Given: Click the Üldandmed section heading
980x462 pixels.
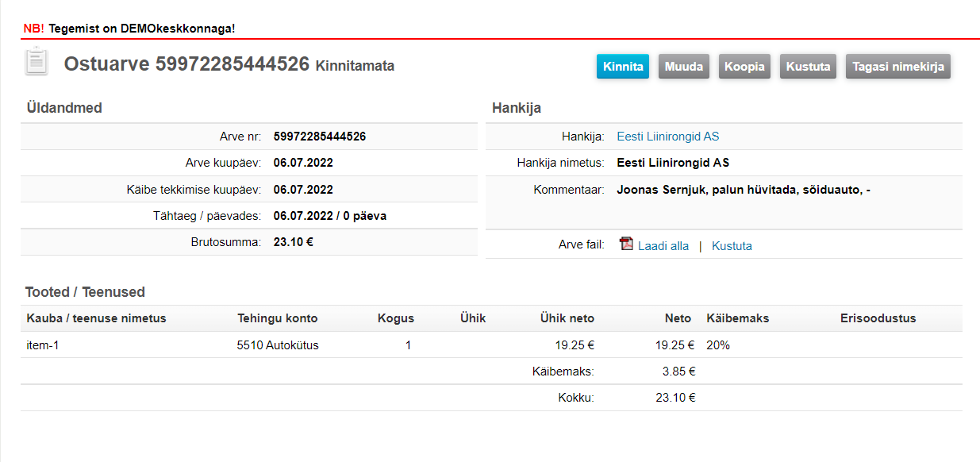Looking at the screenshot, I should click(x=64, y=108).
